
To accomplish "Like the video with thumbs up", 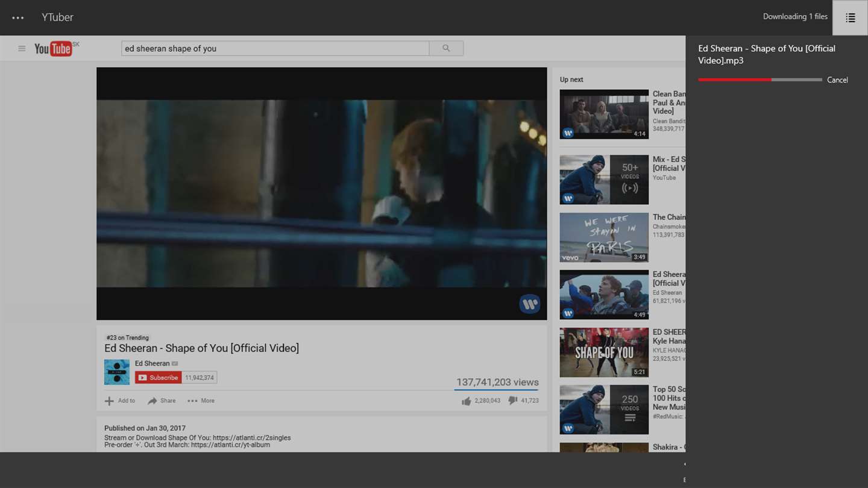I will point(466,401).
